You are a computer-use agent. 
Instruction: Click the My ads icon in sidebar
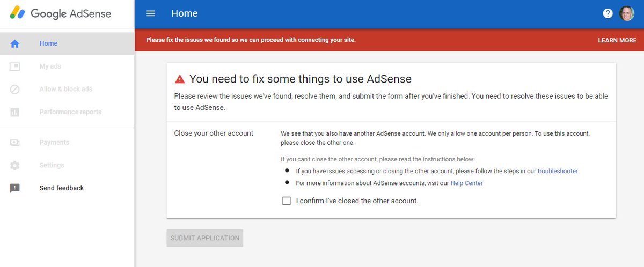(x=15, y=66)
